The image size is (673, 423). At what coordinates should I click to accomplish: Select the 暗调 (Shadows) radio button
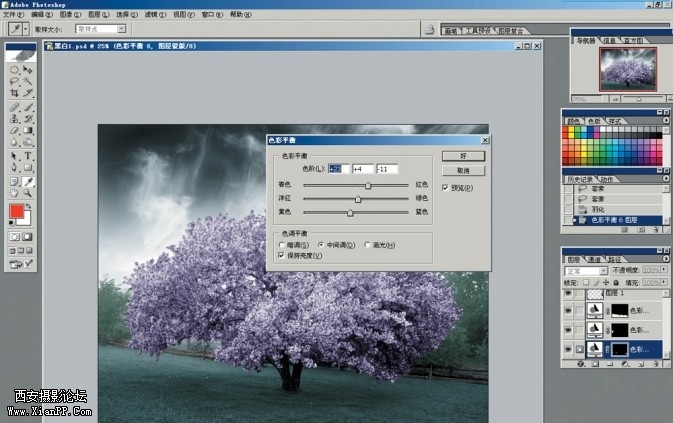[281, 245]
